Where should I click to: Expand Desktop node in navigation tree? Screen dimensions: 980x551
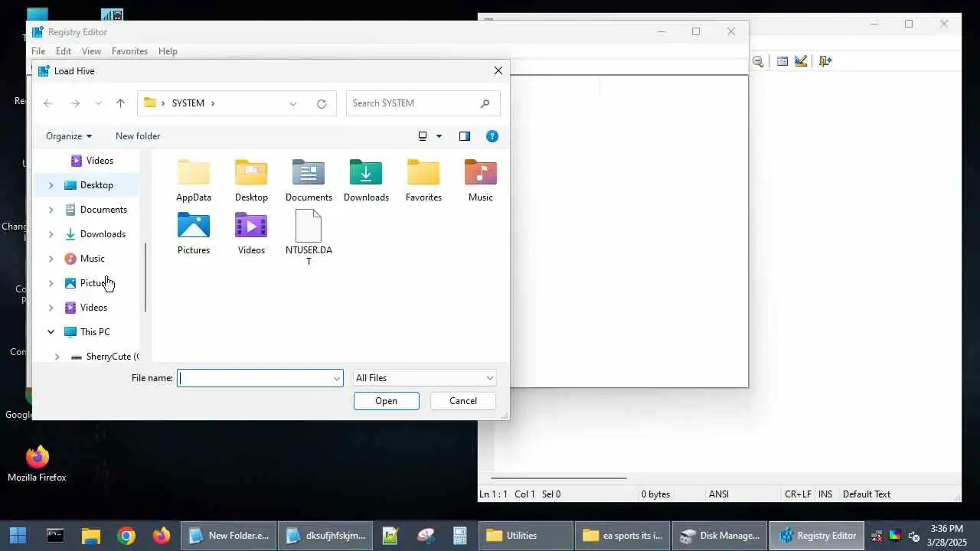(x=51, y=185)
